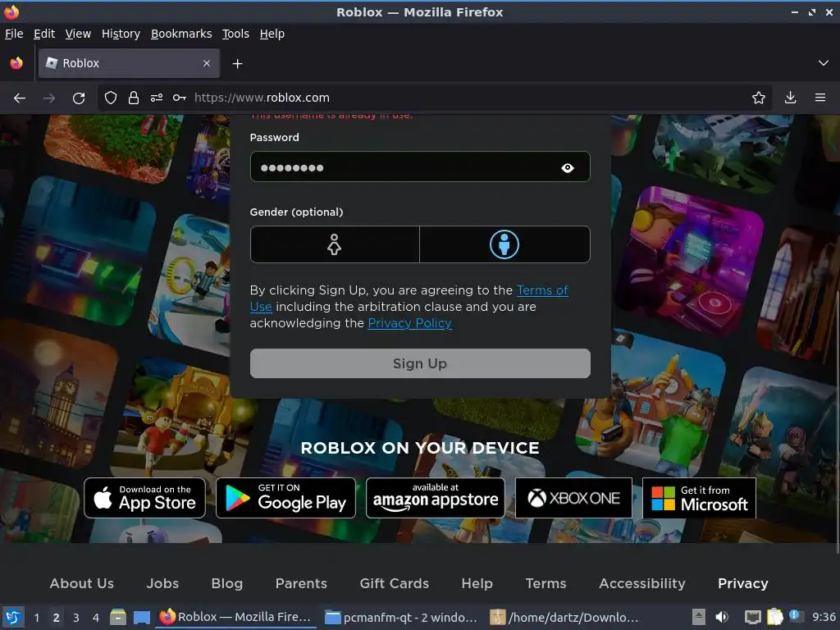Open the start menu bird icon in the taskbar

(x=13, y=617)
